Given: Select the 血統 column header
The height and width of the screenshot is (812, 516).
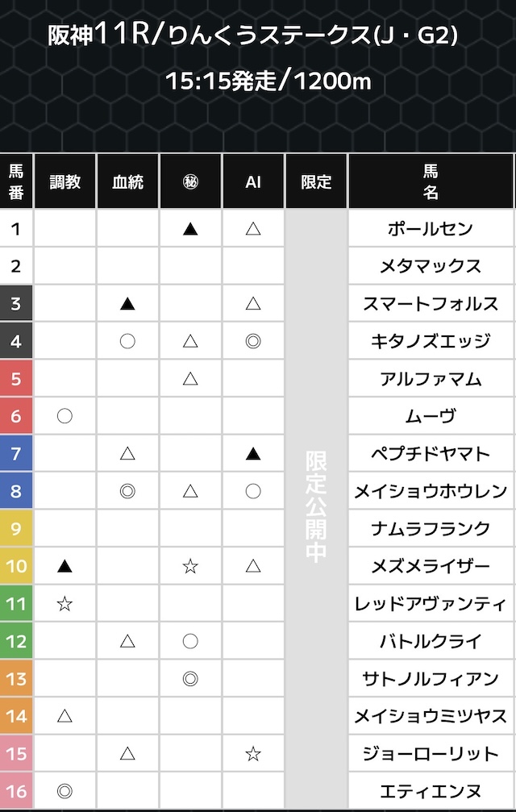Looking at the screenshot, I should [127, 181].
